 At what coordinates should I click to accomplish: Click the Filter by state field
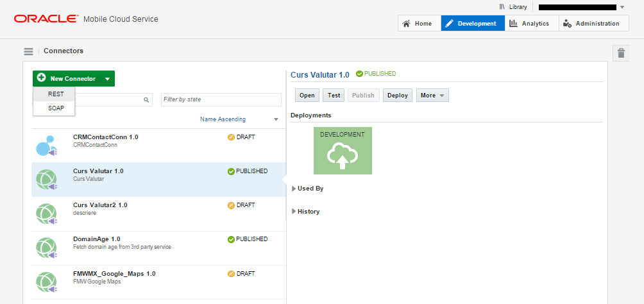click(221, 99)
